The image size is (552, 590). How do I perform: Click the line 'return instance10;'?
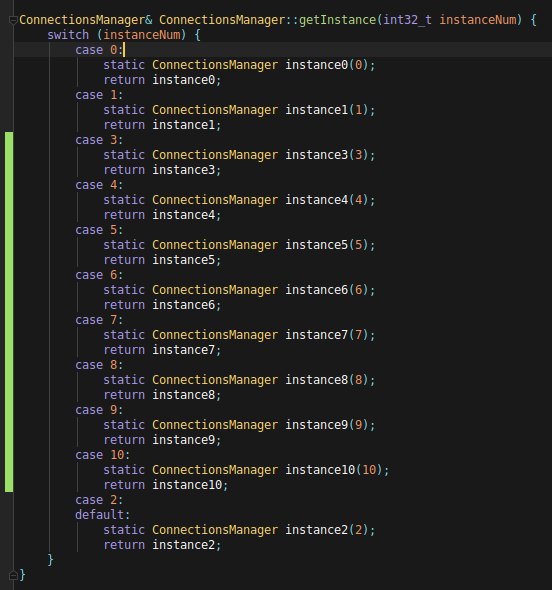(x=166, y=485)
